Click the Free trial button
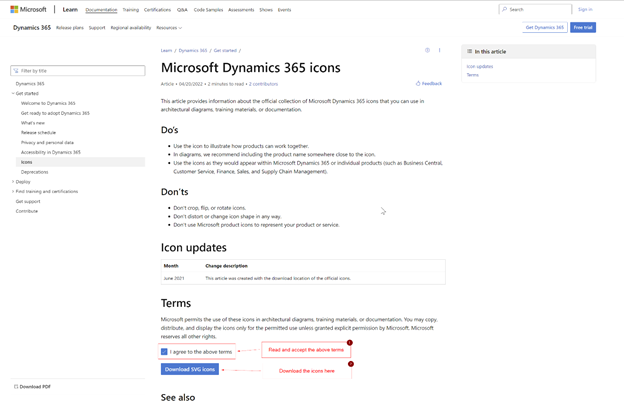The height and width of the screenshot is (402, 624). click(583, 28)
